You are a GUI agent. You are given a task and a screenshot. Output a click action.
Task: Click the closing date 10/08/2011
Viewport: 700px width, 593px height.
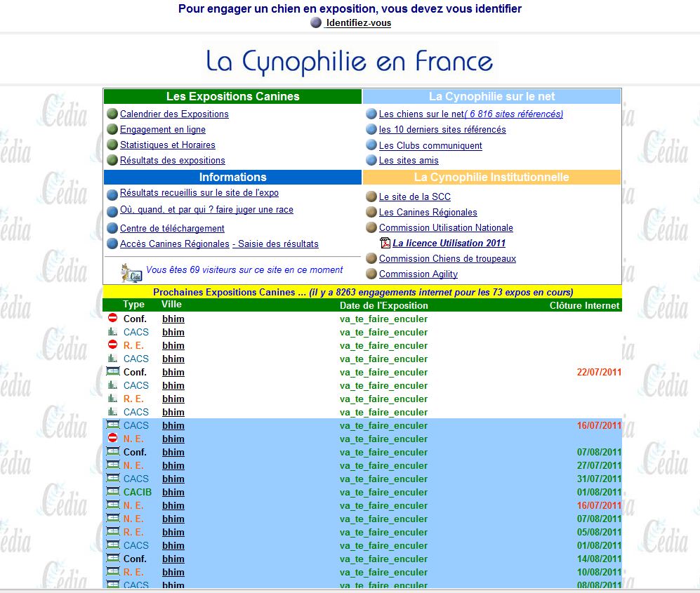599,571
